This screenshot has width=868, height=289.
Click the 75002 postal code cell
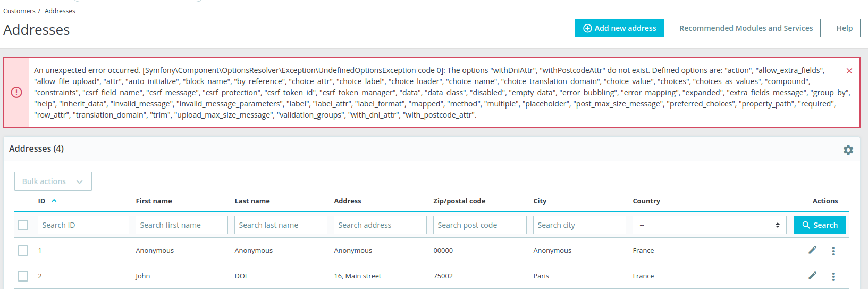tap(443, 276)
